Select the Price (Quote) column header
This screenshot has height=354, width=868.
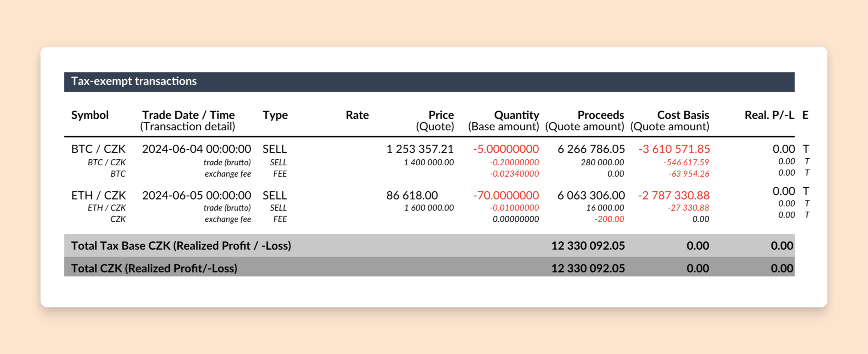pyautogui.click(x=435, y=121)
